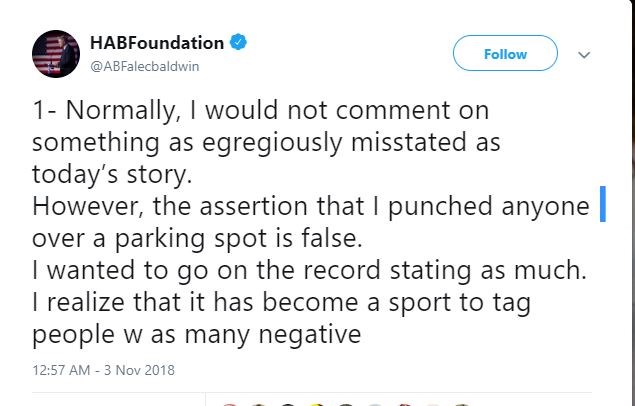Open the 12:57 AM - 3 Nov 2018 timestamp
The height and width of the screenshot is (406, 635).
tap(104, 370)
